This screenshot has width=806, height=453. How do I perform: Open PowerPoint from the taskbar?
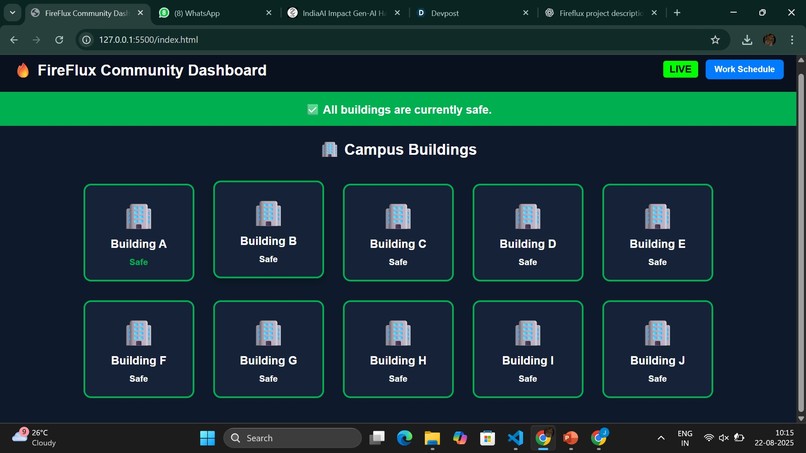[571, 438]
